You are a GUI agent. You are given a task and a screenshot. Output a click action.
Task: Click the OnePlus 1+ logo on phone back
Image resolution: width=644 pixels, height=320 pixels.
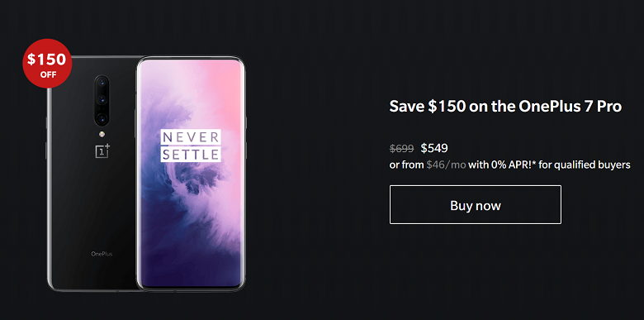[102, 151]
